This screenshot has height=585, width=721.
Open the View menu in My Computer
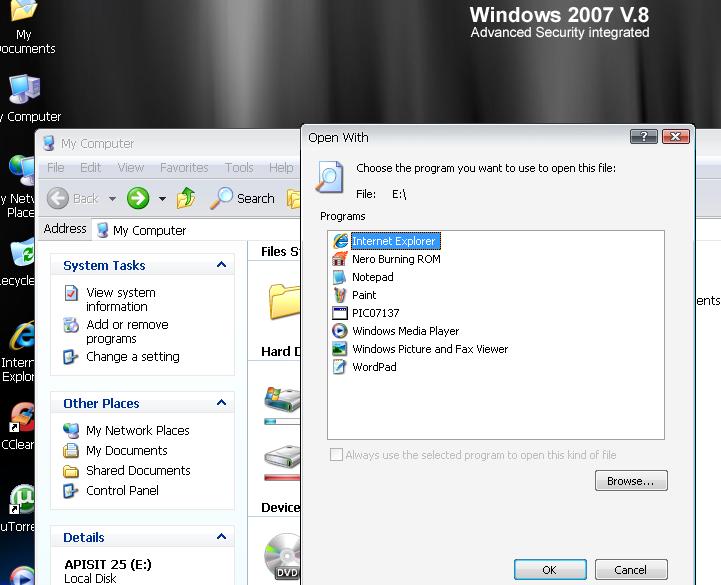click(131, 167)
